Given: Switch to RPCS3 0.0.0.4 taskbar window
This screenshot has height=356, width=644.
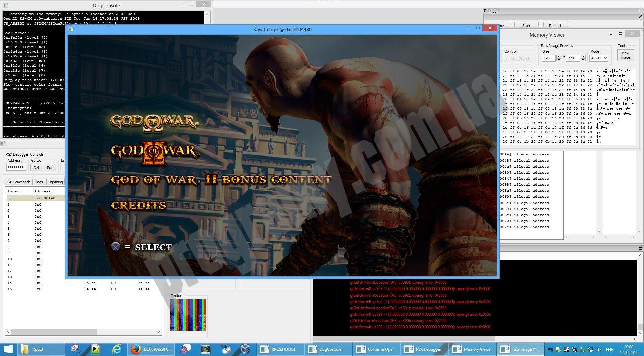Looking at the screenshot, I should coord(280,349).
